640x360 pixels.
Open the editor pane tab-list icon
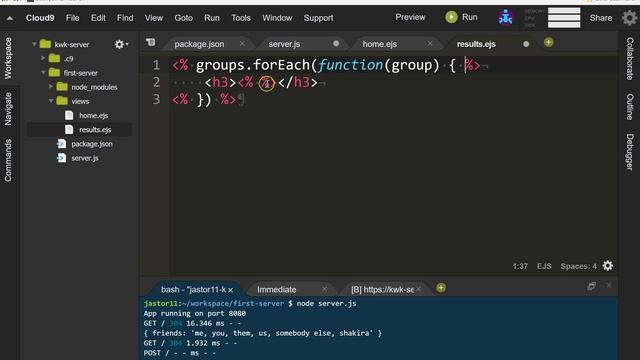pos(151,42)
